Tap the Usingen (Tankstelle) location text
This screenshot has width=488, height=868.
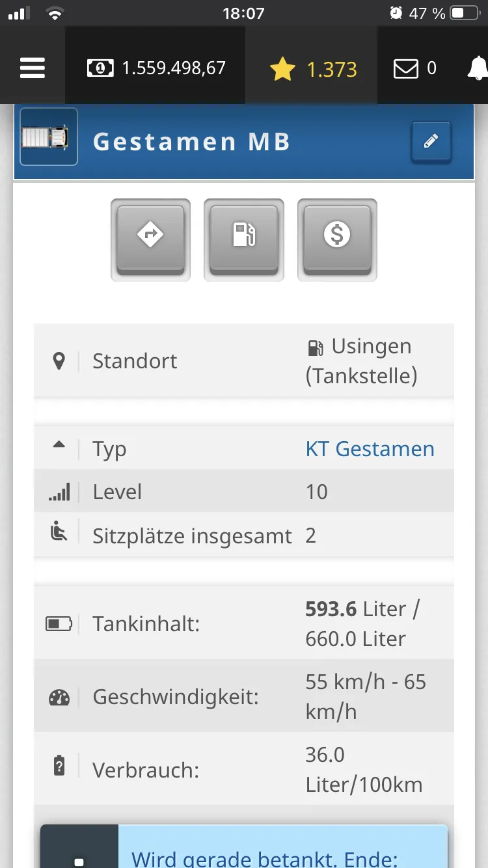362,361
